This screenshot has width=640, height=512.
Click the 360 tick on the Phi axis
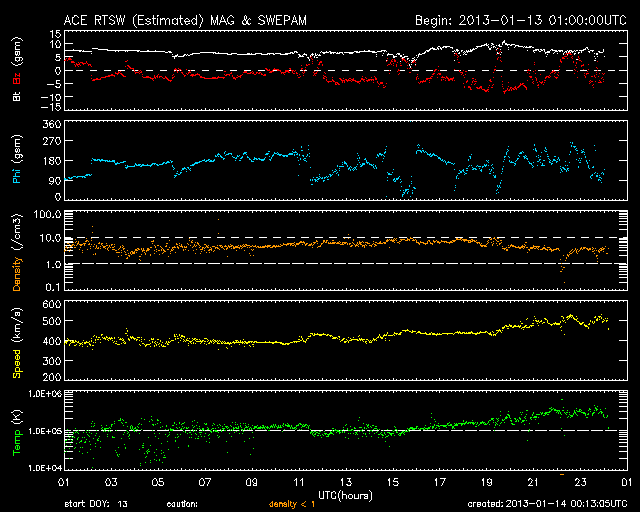(x=52, y=124)
